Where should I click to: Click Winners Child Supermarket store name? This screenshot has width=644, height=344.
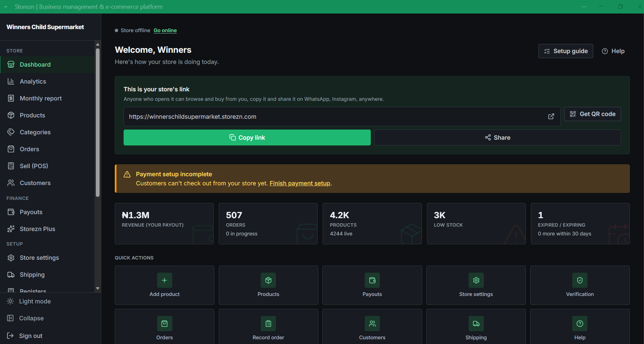[x=45, y=27]
